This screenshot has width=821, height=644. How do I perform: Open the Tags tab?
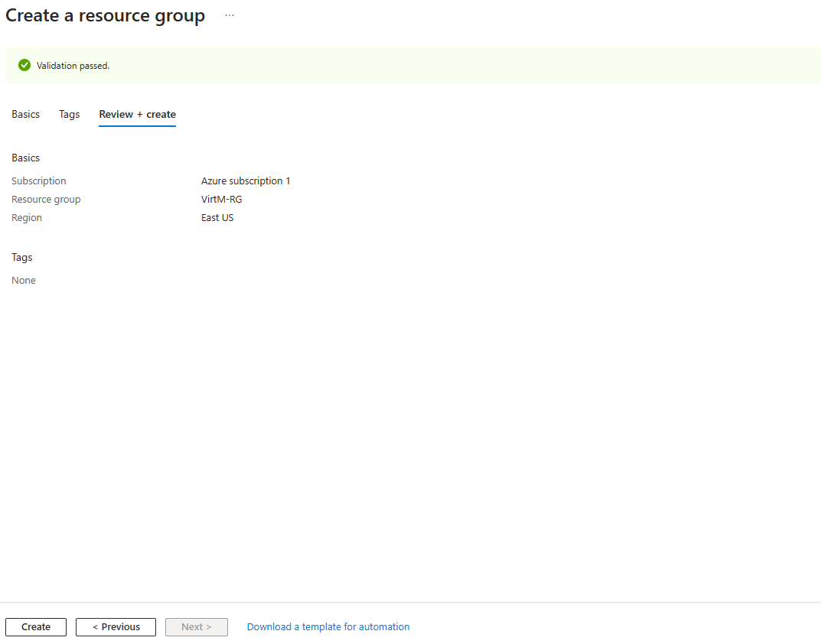69,114
